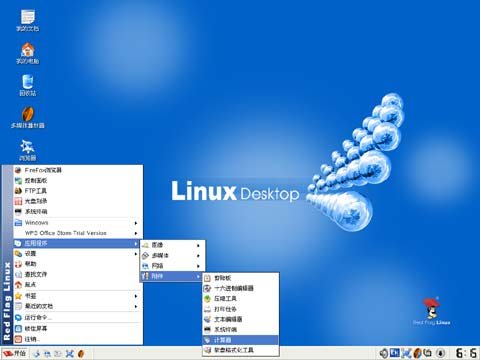The image size is (480, 360).
Task: Open the My Documents desktop icon
Action: click(28, 20)
